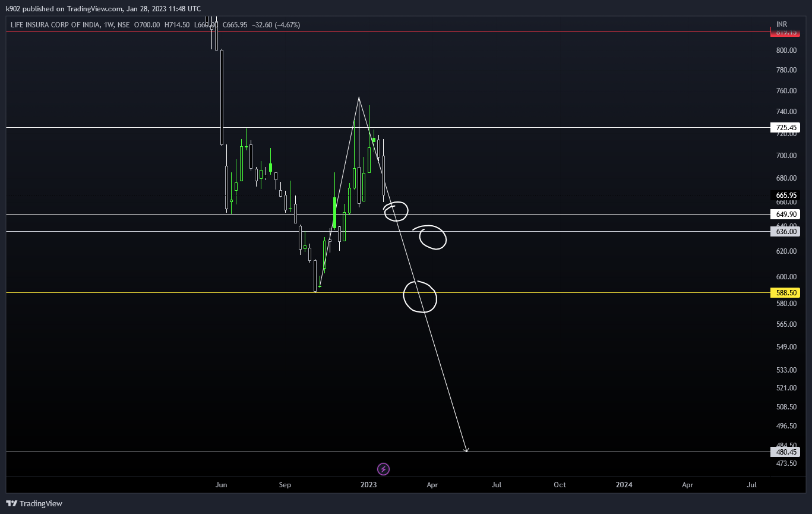Viewport: 812px width, 514px height.
Task: Click the 800.00 price axis label
Action: 786,51
